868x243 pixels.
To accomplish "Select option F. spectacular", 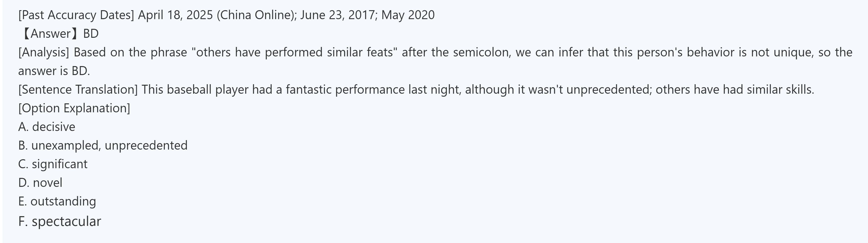I will [x=60, y=221].
